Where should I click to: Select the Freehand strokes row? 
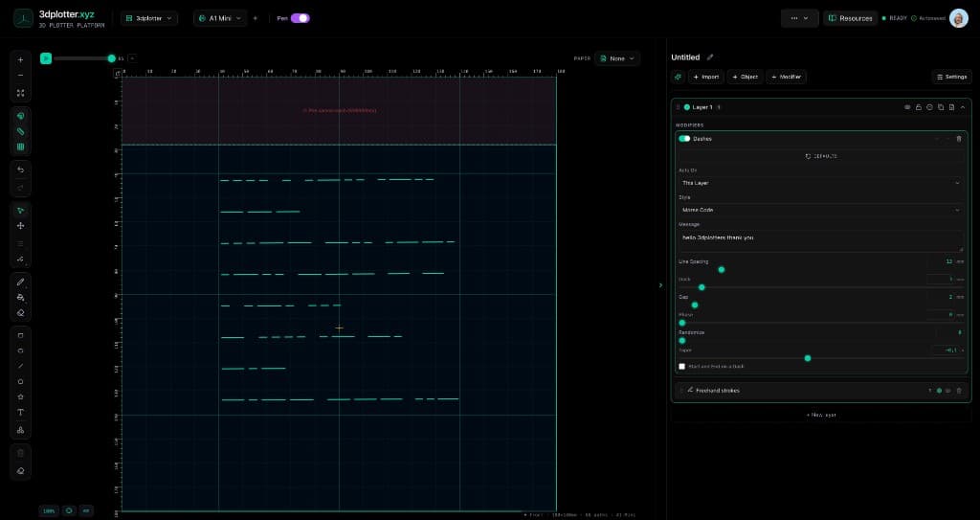pos(820,391)
